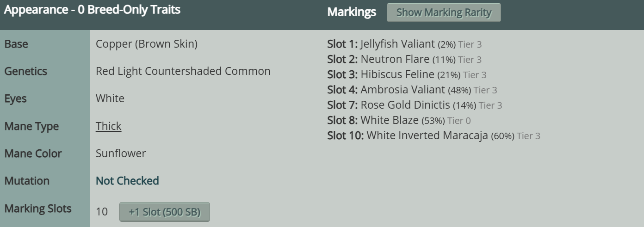Open the Thick mane type link

coord(108,126)
